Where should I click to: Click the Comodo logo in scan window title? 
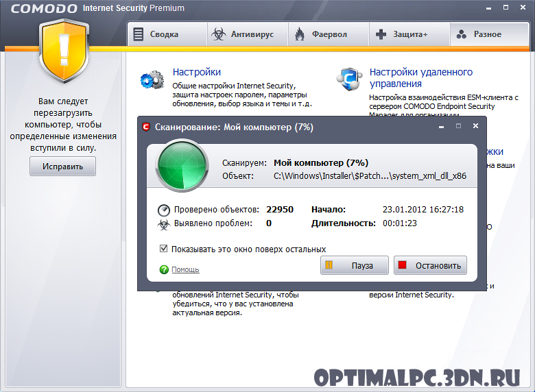click(x=146, y=127)
